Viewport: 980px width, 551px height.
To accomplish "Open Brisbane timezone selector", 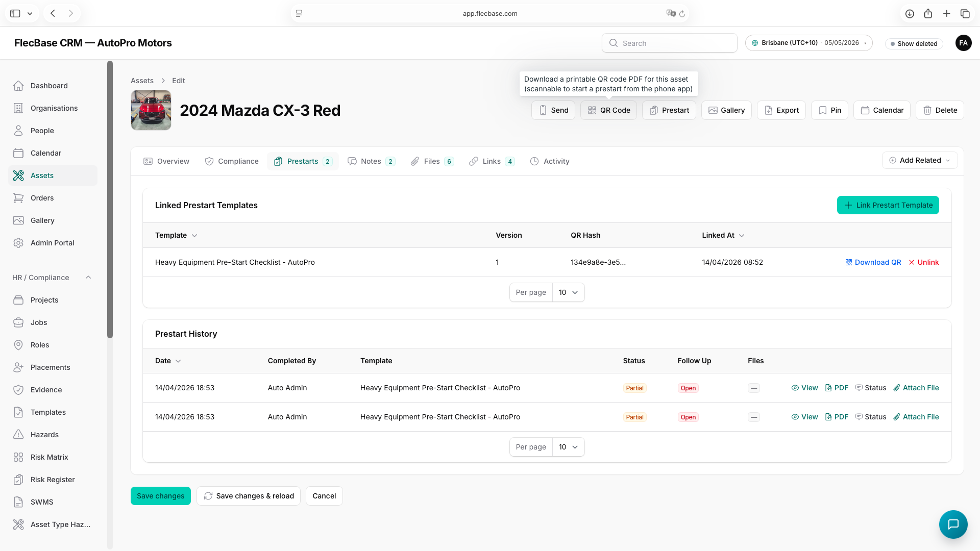I will click(x=808, y=43).
